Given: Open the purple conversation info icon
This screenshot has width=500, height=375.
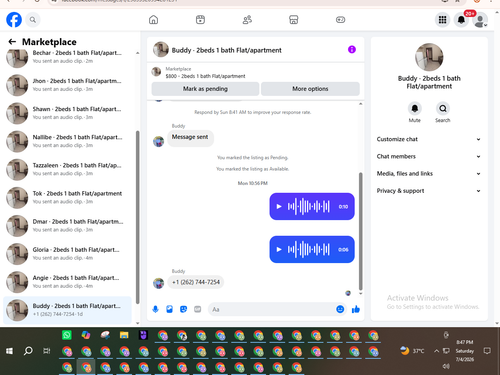Looking at the screenshot, I should tap(352, 50).
